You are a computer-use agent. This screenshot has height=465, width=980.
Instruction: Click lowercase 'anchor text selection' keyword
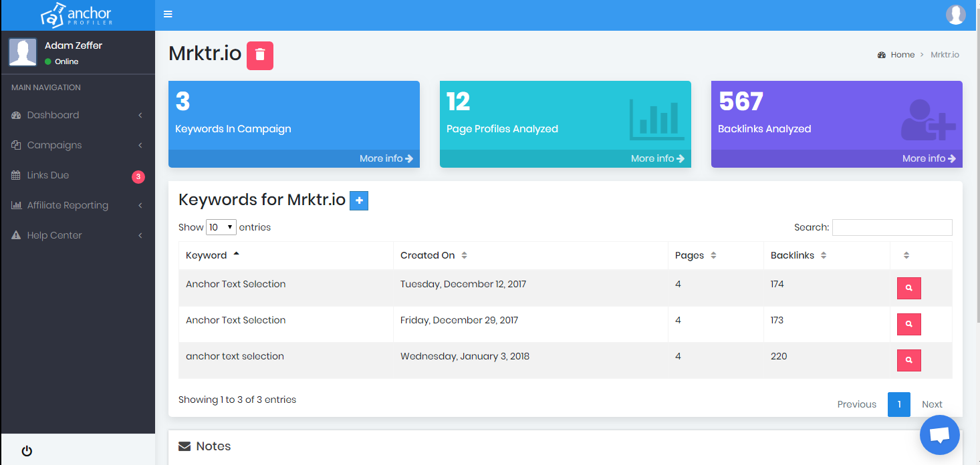235,356
